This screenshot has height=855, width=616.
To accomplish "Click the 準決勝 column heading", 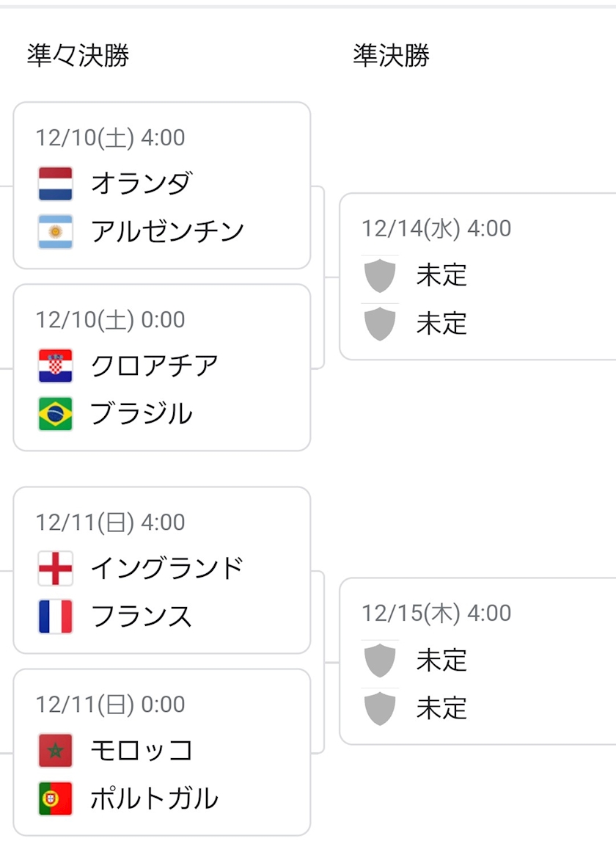I will (391, 56).
